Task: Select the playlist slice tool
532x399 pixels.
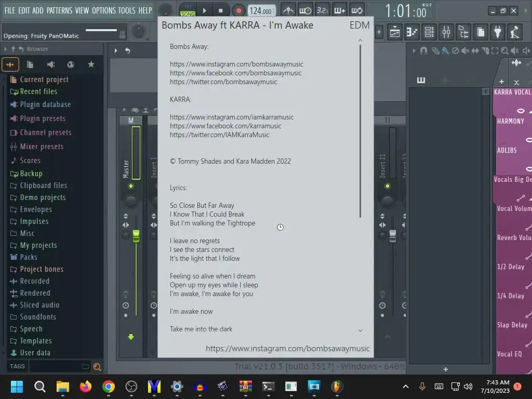Action: click(485, 51)
